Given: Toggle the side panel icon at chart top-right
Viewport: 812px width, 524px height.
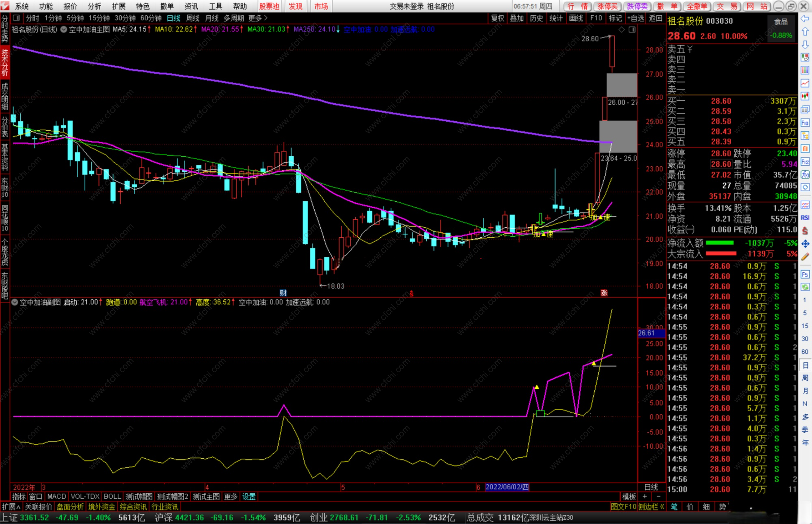Looking at the screenshot, I should coord(632,30).
